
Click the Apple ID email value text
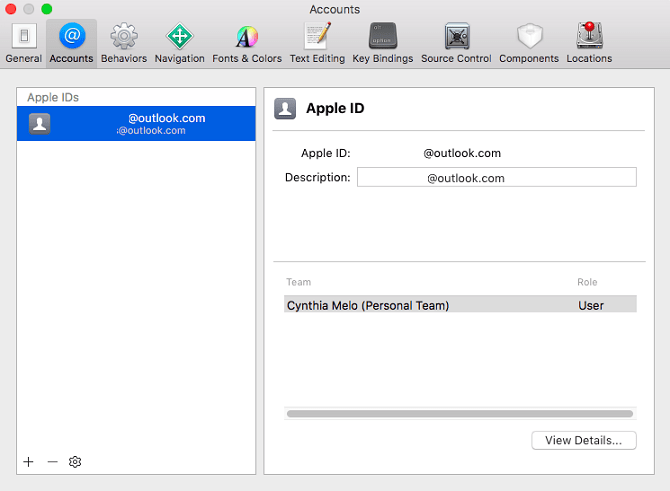(461, 153)
